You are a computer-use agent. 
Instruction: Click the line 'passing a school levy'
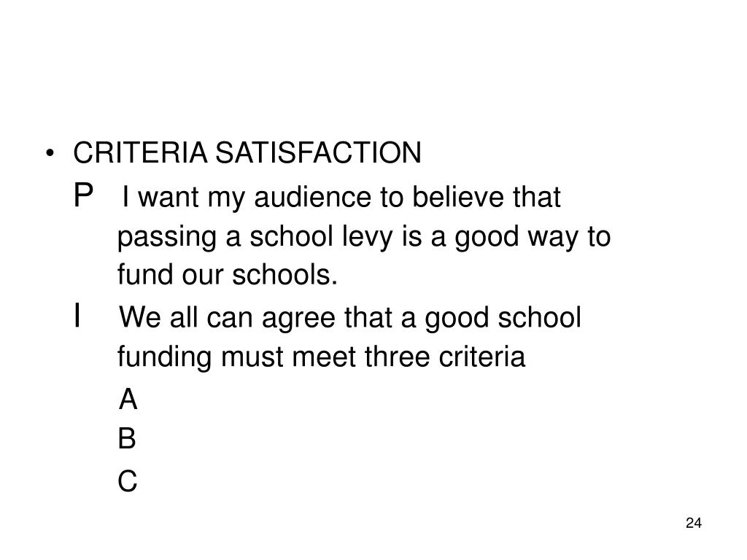tap(364, 237)
